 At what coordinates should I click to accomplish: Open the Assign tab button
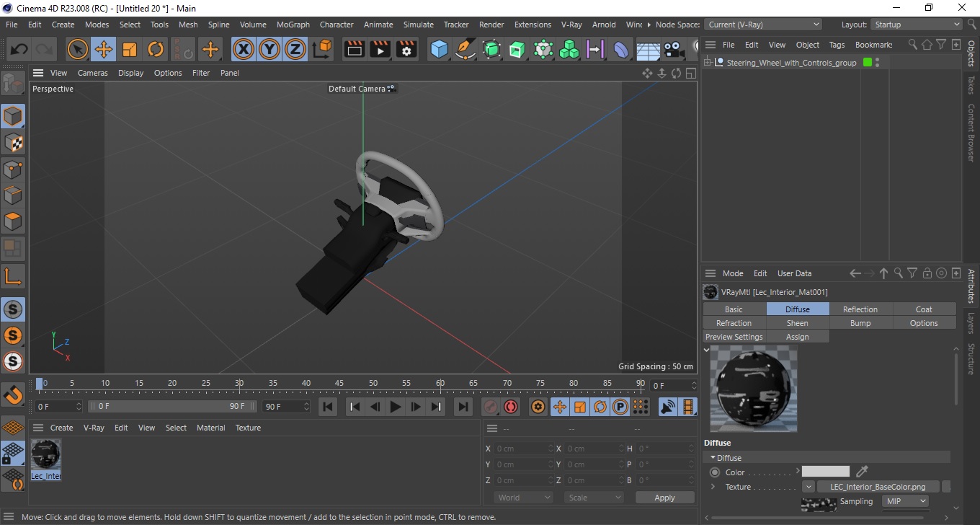[x=798, y=337]
